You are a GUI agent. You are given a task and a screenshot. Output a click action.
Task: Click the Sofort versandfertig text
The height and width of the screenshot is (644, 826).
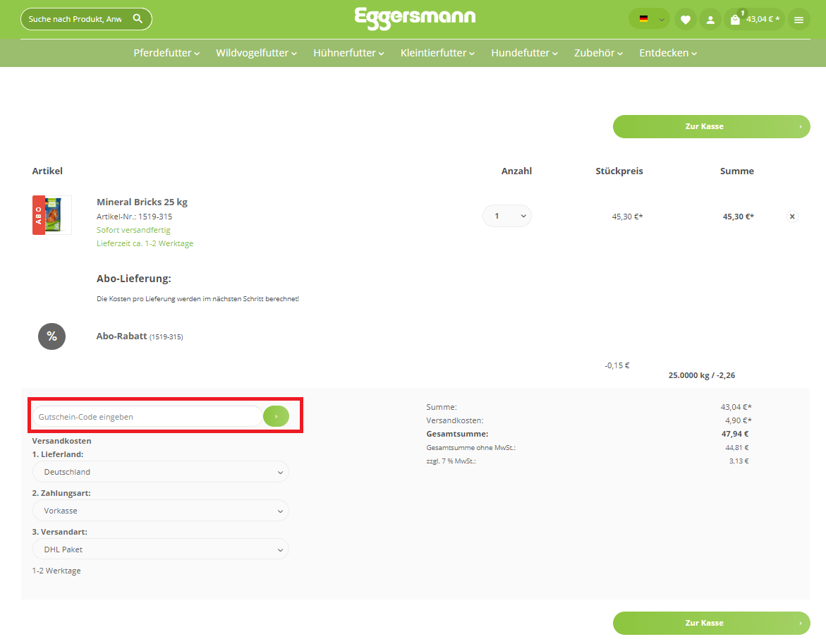click(133, 230)
